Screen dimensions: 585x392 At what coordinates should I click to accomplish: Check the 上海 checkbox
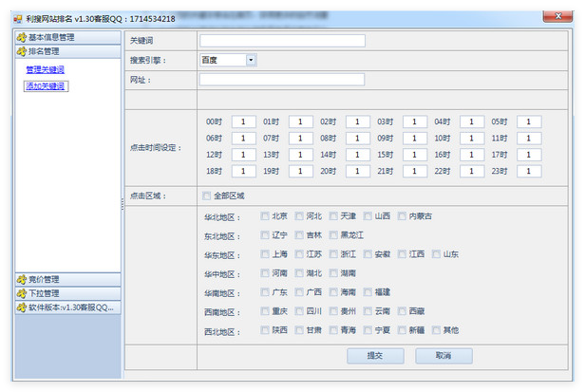(265, 254)
